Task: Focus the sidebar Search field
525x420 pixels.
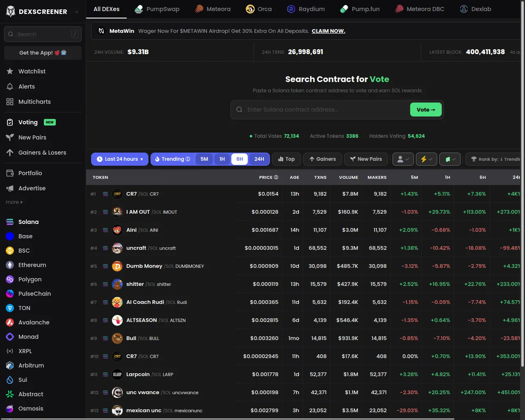Action: pyautogui.click(x=43, y=34)
